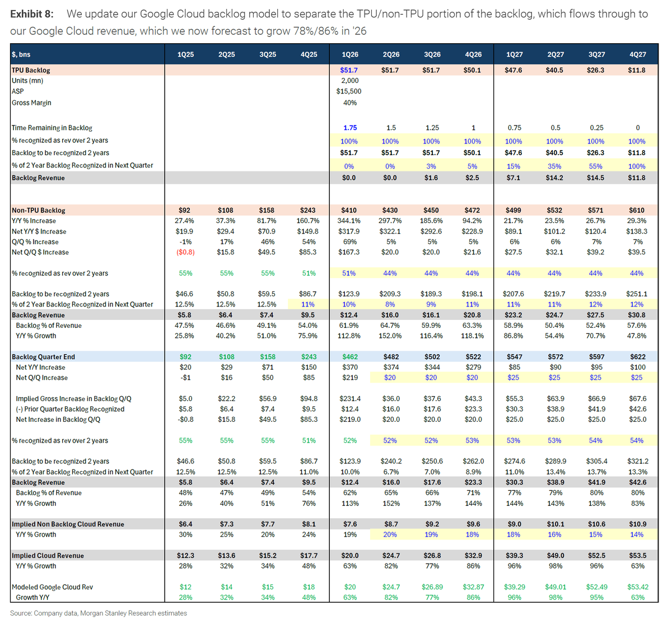Screen dimensions: 672x623
Task: Click the 'Y/Y % Increase' row label
Action: [34, 221]
